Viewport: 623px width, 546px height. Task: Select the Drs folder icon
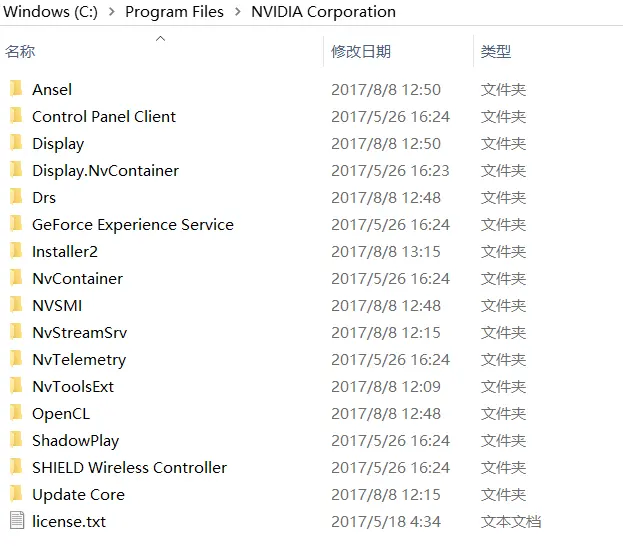[16, 196]
